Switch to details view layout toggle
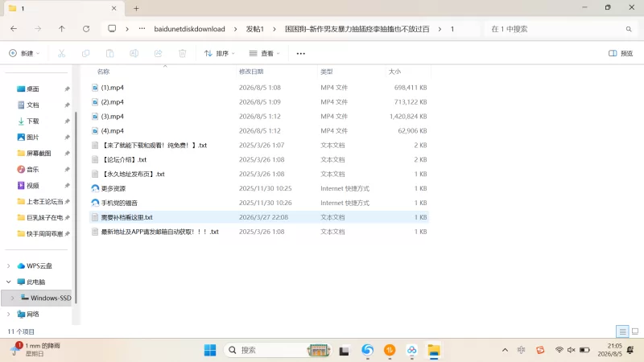The width and height of the screenshot is (644, 362). point(622,331)
